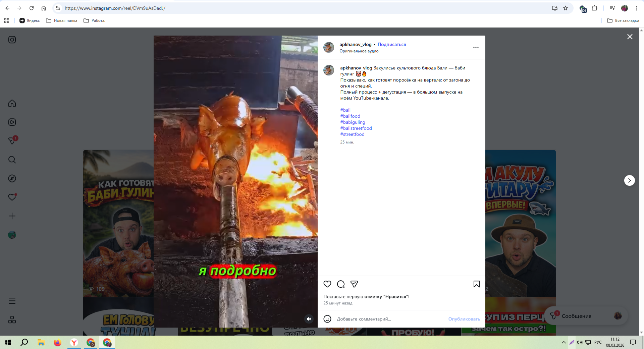Show hidden tray icons chevron

563,342
